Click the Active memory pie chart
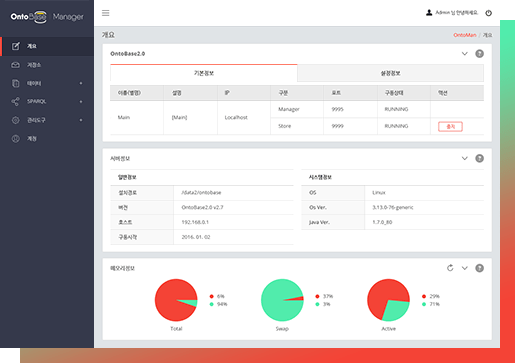The image size is (515, 363). click(388, 300)
